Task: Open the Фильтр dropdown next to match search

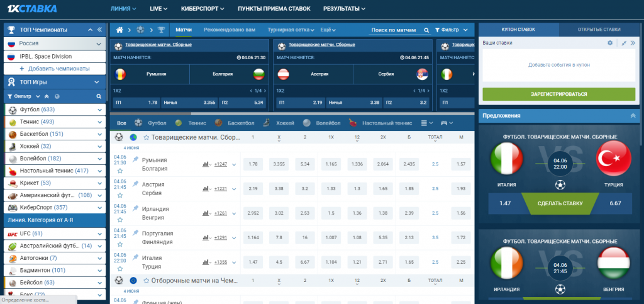Action: [452, 30]
